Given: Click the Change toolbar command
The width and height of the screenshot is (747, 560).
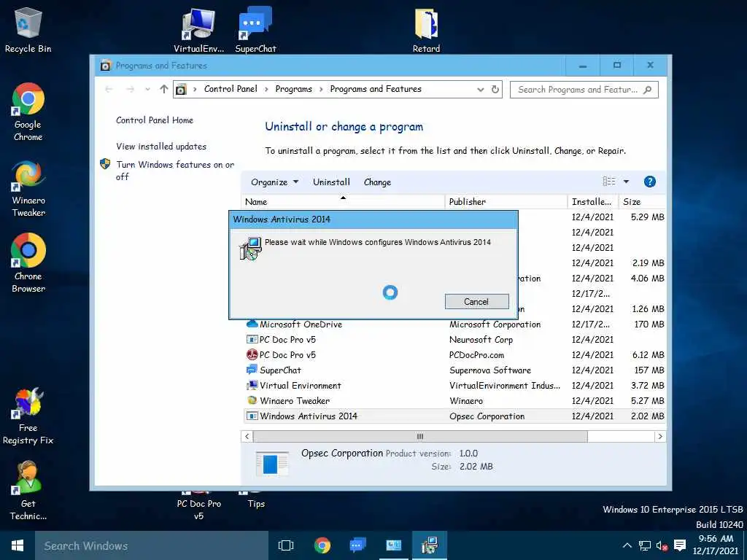Looking at the screenshot, I should point(377,182).
